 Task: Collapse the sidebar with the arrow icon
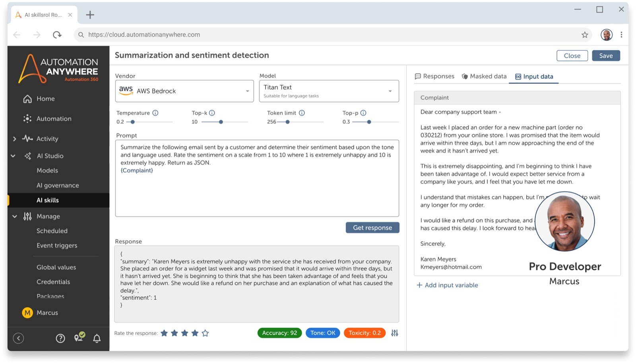(18, 338)
